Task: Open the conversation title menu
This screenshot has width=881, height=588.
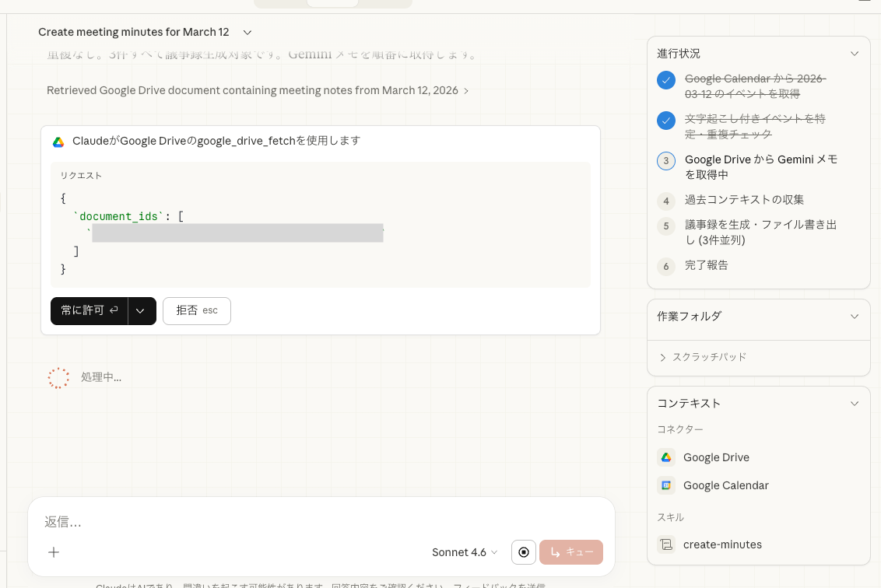Action: [x=247, y=32]
